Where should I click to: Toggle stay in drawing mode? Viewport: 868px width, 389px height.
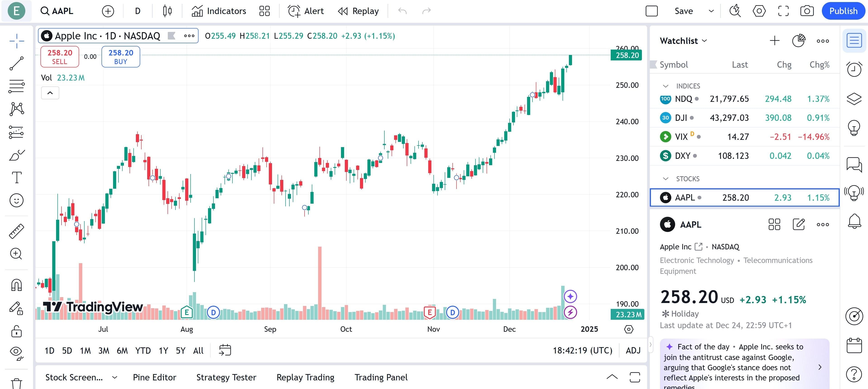point(17,308)
